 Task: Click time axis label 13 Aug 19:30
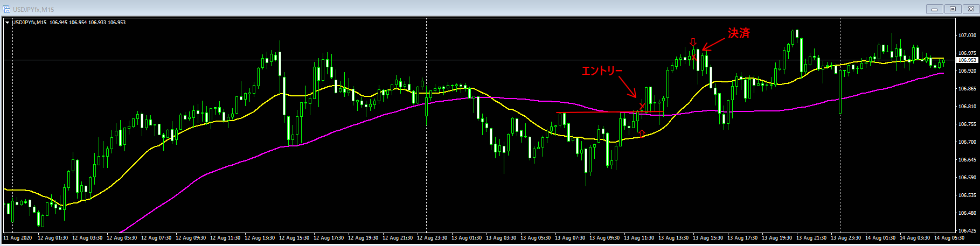(x=777, y=238)
